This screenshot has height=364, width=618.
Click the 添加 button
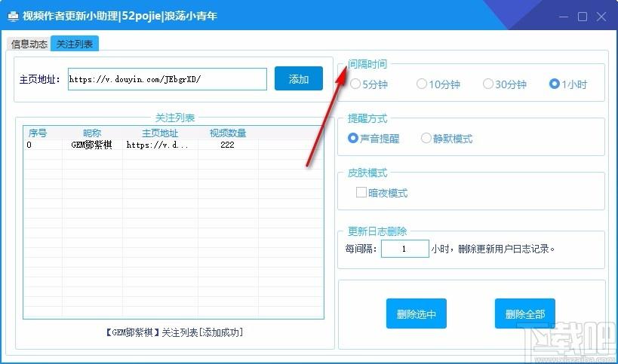298,78
